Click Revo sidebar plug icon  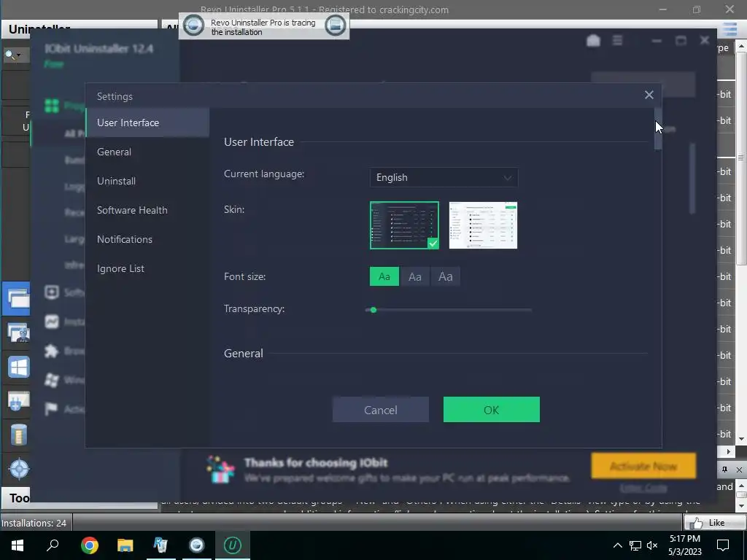18,401
